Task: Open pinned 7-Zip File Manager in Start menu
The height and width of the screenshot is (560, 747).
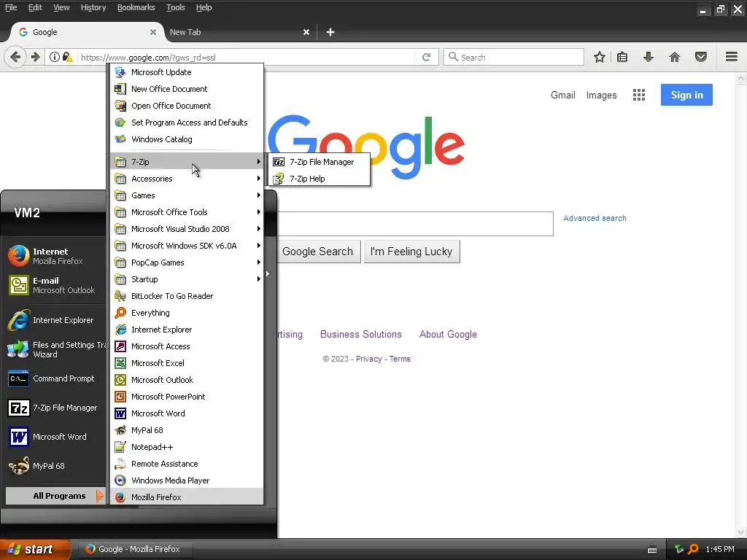Action: click(x=55, y=408)
